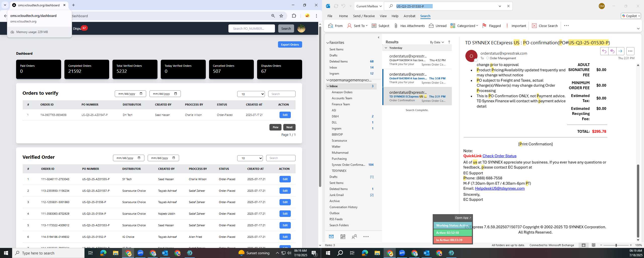Select the Synnex Order Confirmation folder
644x258 pixels.
tap(352, 165)
